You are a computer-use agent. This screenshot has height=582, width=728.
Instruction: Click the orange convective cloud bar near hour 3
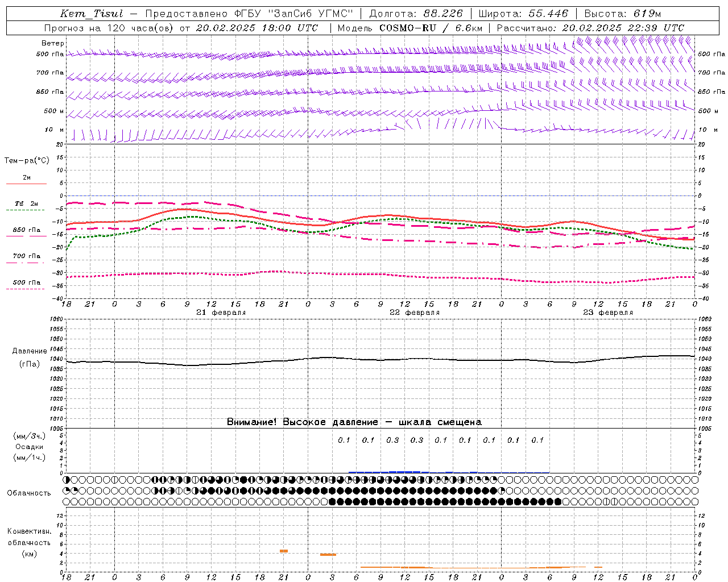coord(328,554)
